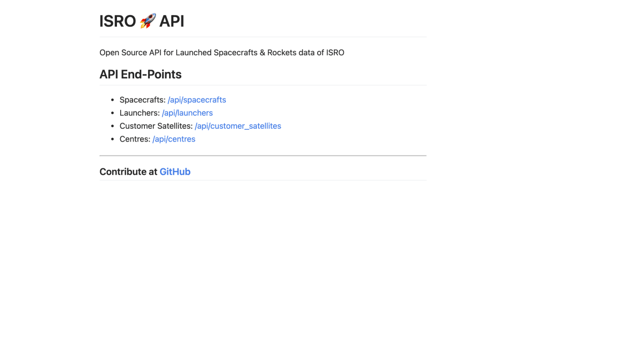The image size is (644, 362).
Task: Click the "Contribute at" heading text
Action: pyautogui.click(x=128, y=172)
